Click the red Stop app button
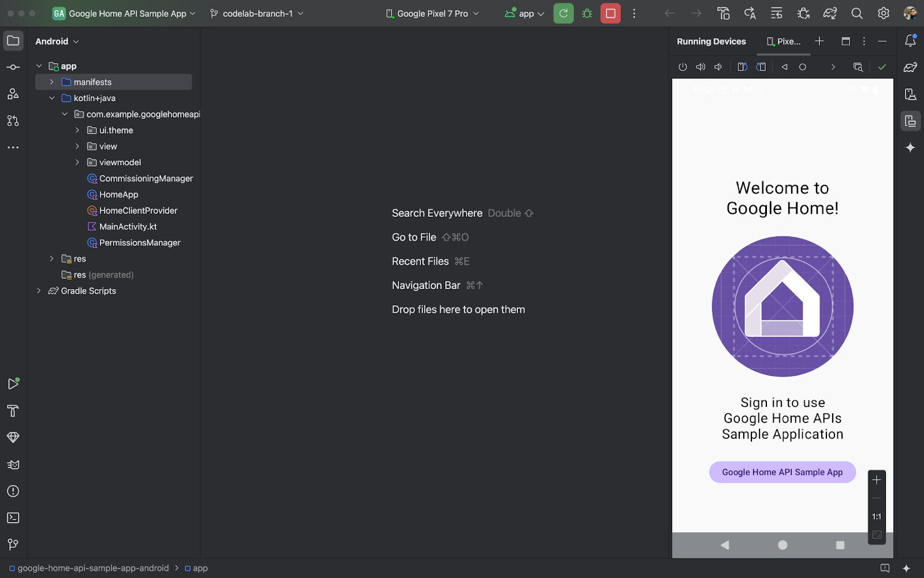This screenshot has height=578, width=924. pos(610,13)
